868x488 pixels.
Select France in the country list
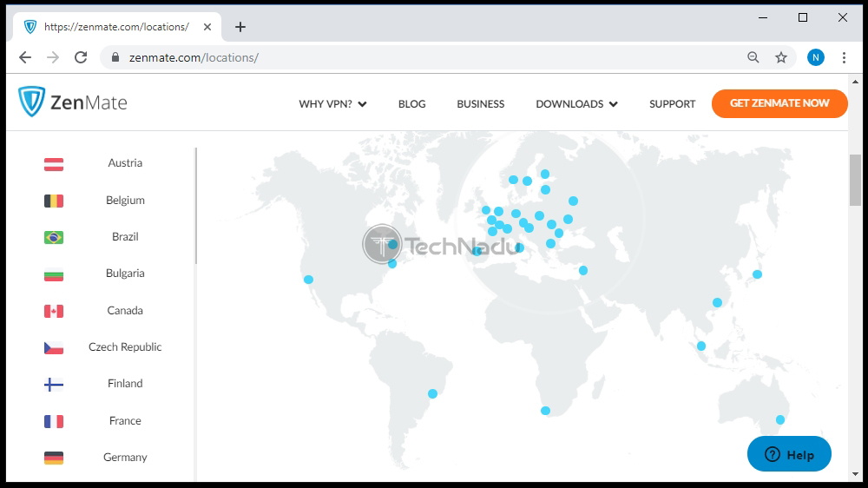point(125,420)
